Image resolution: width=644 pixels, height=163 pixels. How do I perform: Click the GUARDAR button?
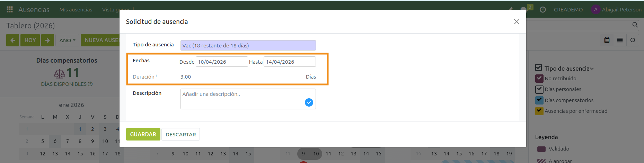pos(143,134)
